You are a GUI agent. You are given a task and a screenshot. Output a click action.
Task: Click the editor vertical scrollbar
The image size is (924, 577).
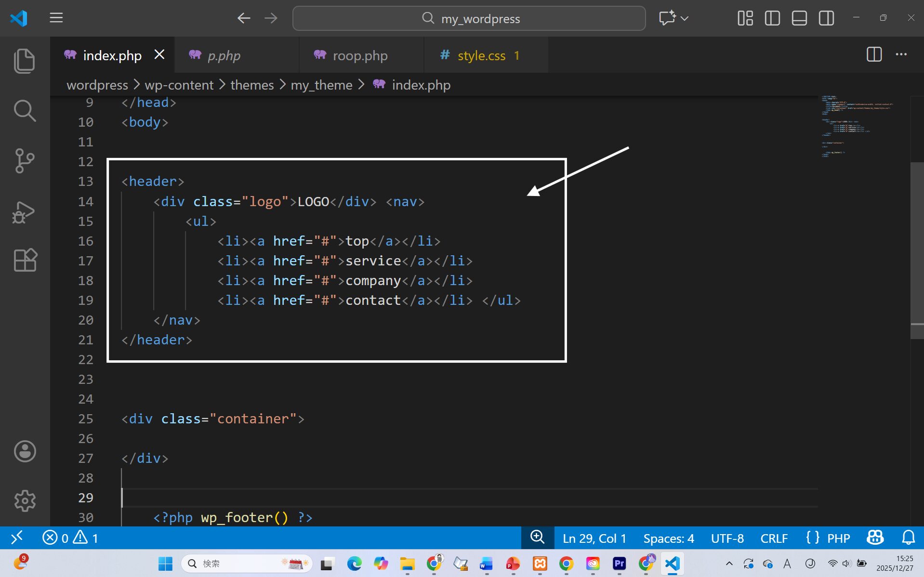916,250
